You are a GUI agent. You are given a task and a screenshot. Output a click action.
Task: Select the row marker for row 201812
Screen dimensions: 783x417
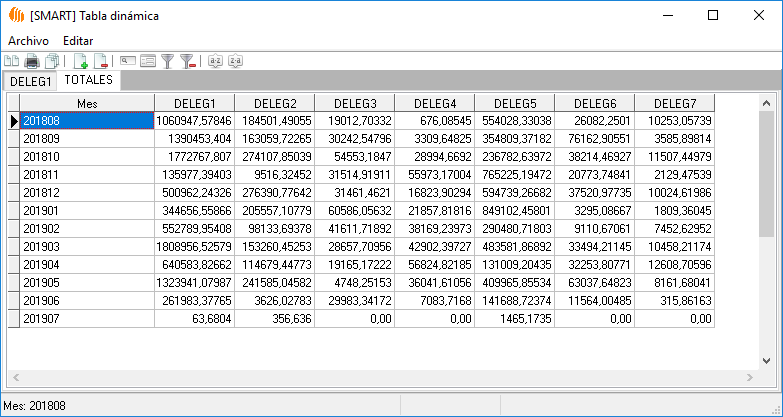click(13, 192)
